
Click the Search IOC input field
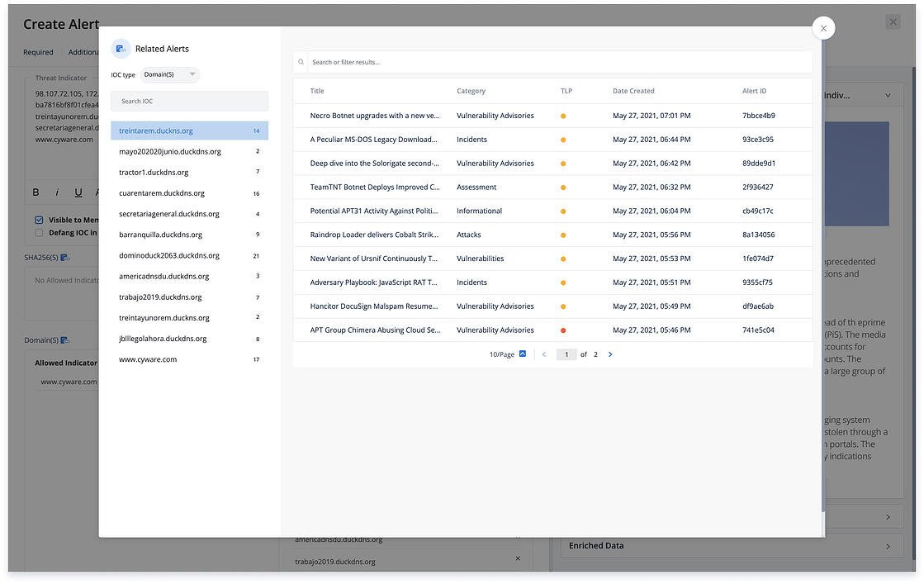coord(190,101)
